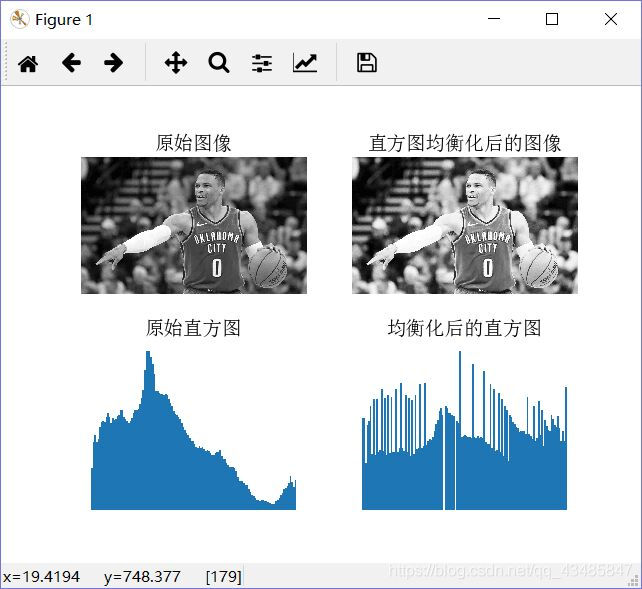Click the pixel value '[179]' in status bar

(x=224, y=577)
